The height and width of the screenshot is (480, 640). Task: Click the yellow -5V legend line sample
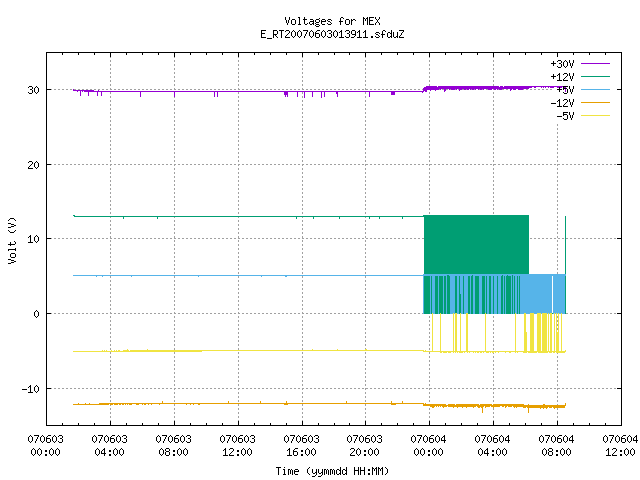click(595, 116)
